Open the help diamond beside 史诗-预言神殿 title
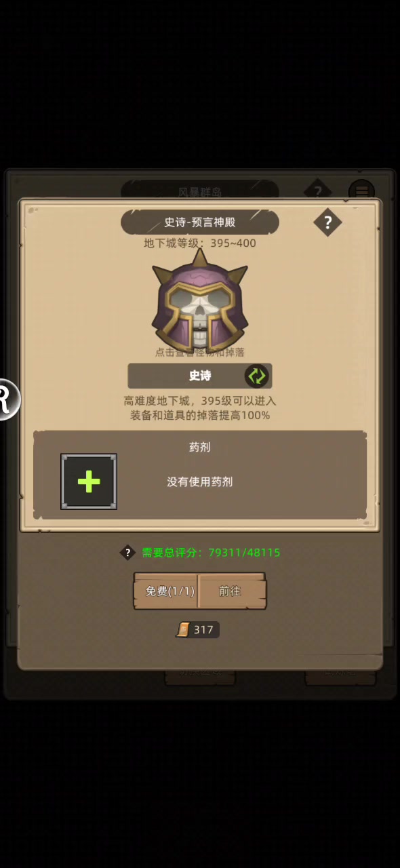The width and height of the screenshot is (400, 868). click(327, 222)
